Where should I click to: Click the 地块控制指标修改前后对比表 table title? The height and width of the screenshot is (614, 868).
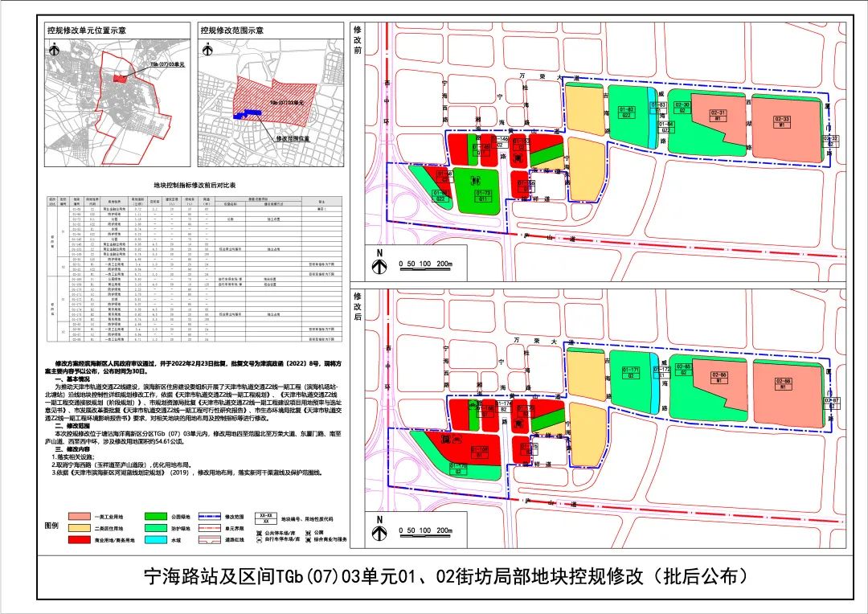[194, 186]
